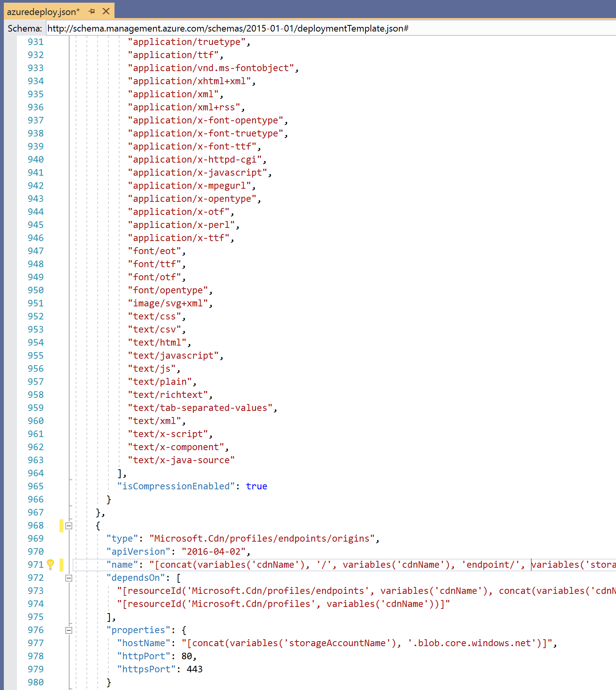Pin the azuredeploy.json tab
This screenshot has height=690, width=616.
click(x=91, y=12)
